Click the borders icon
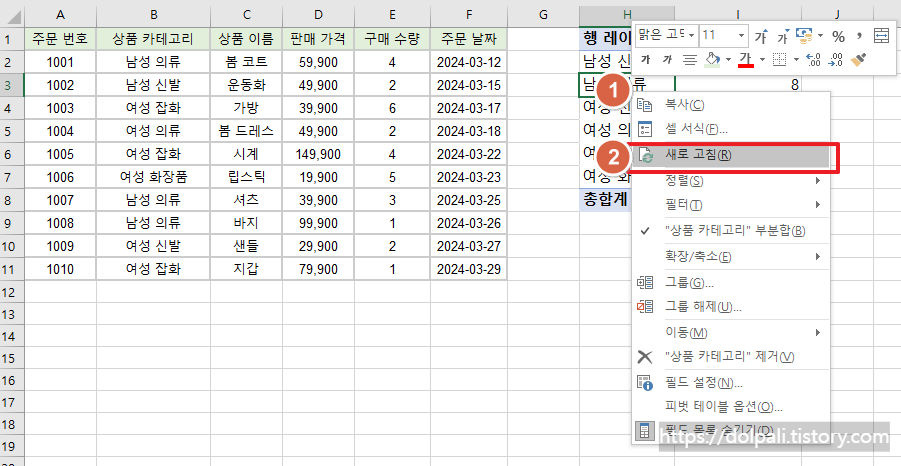This screenshot has width=901, height=466. click(779, 59)
